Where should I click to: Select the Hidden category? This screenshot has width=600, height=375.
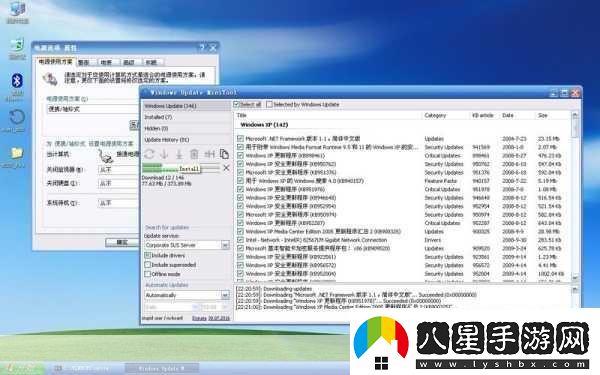click(x=187, y=129)
